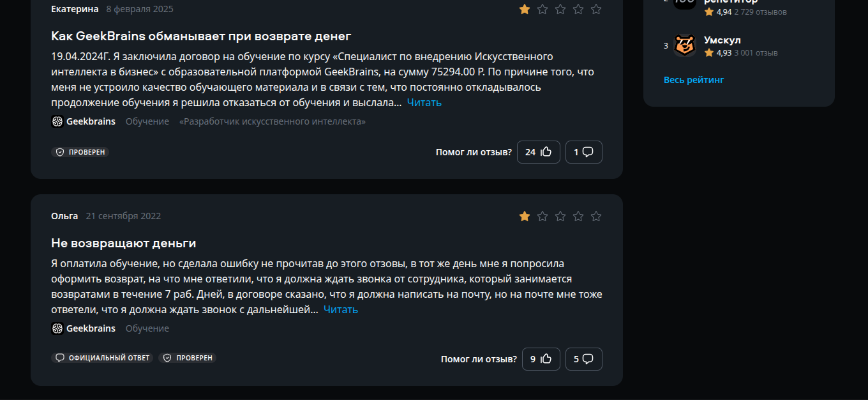The width and height of the screenshot is (868, 400).
Task: Click Geekbrains logo in Olga's review
Action: (57, 328)
